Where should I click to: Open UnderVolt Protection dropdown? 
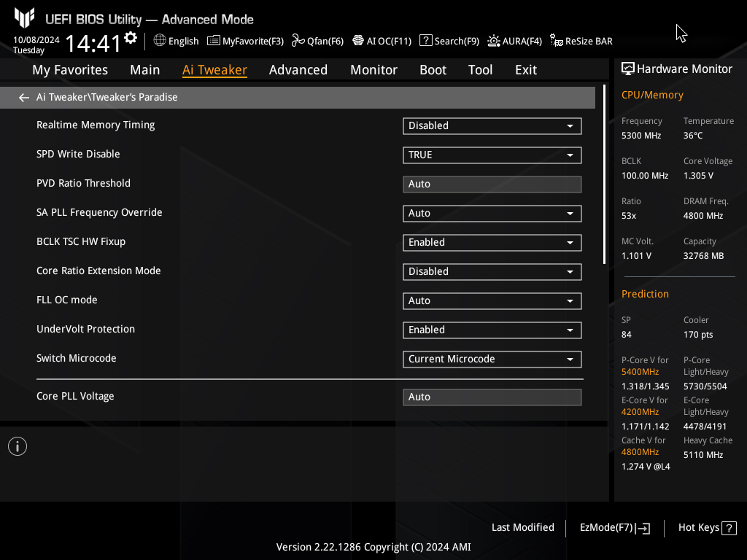492,330
